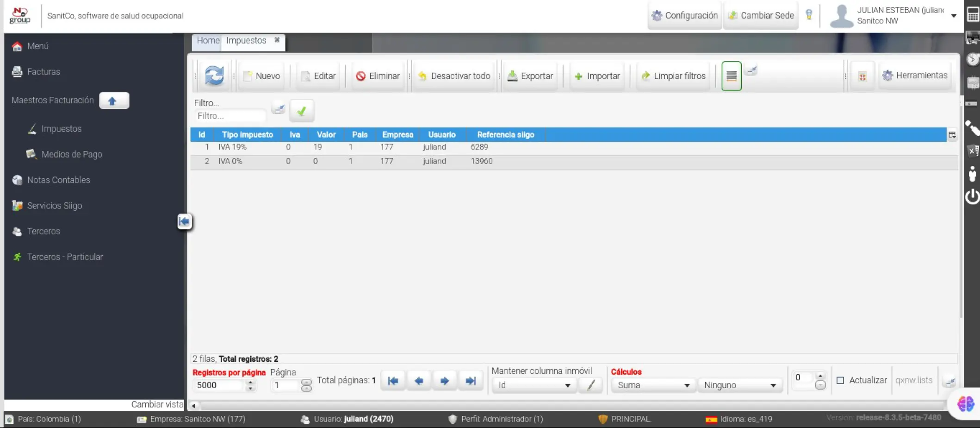Open the user account dropdown arrow

[954, 16]
